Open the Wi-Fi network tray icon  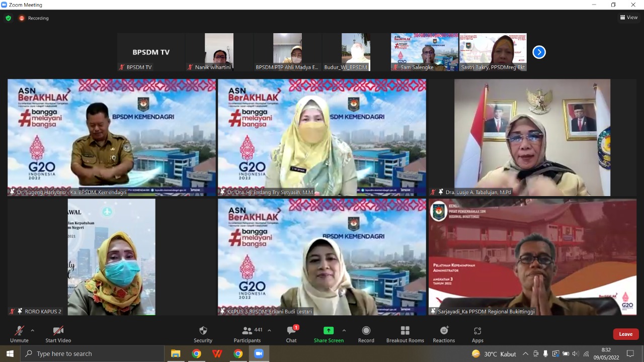586,354
